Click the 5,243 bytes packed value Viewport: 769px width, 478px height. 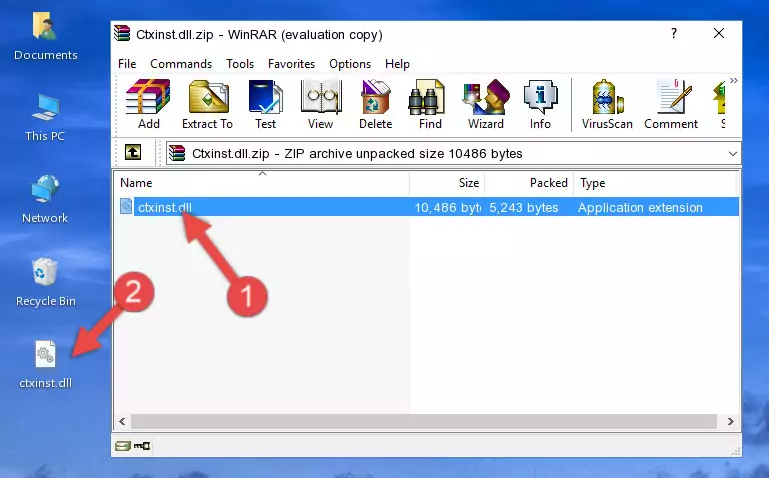[523, 207]
